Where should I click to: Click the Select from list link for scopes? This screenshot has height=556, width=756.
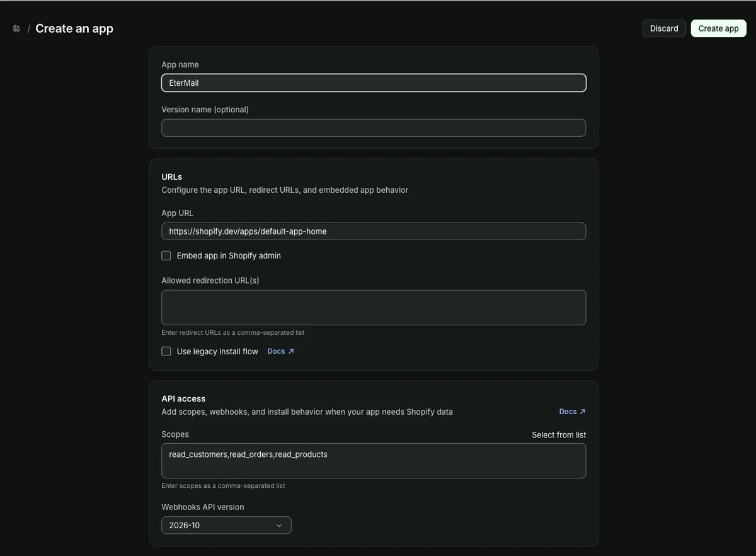[x=559, y=435]
